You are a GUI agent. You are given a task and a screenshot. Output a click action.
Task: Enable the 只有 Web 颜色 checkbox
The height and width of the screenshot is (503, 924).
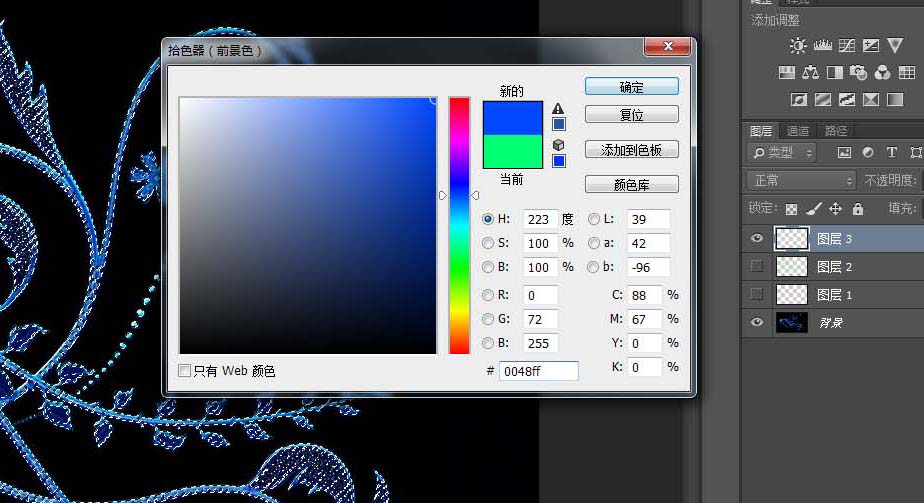tap(184, 370)
